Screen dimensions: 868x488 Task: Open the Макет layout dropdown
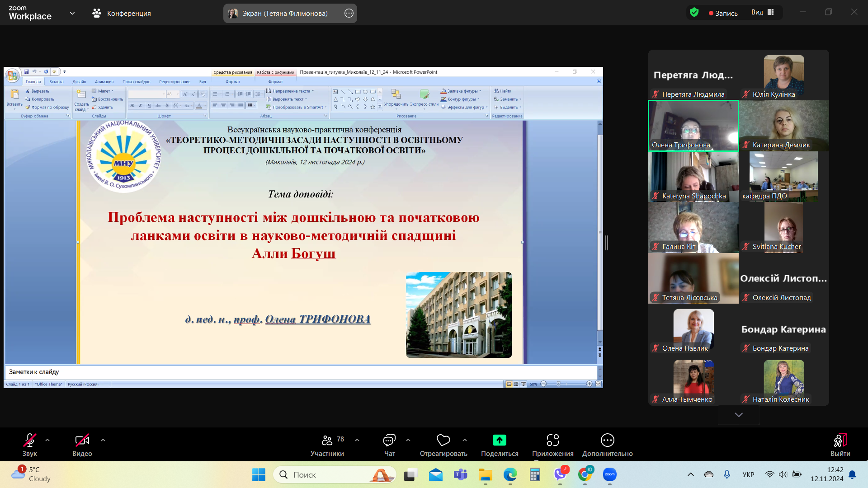(103, 91)
